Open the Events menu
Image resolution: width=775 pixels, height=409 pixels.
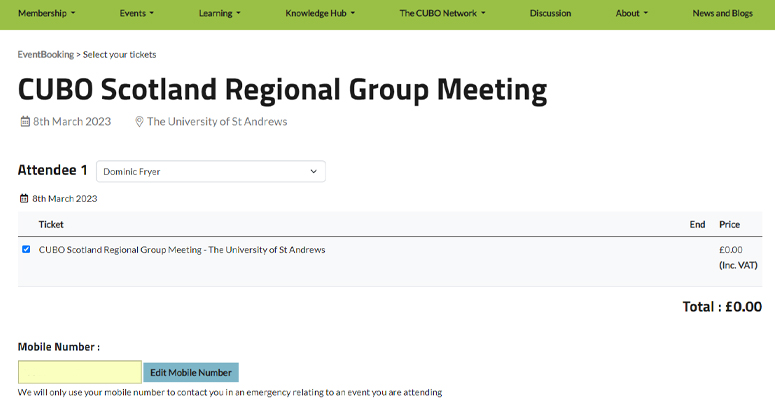point(136,13)
